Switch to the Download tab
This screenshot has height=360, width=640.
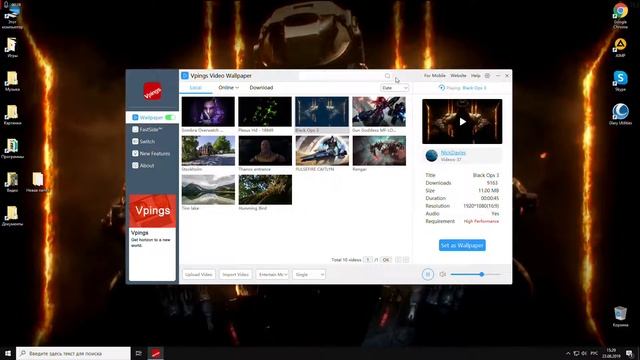tap(261, 88)
